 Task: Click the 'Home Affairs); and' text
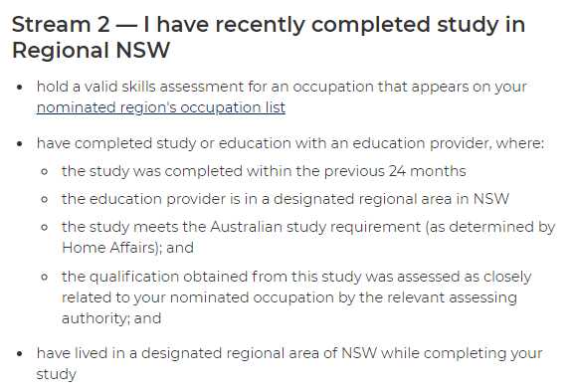(127, 248)
